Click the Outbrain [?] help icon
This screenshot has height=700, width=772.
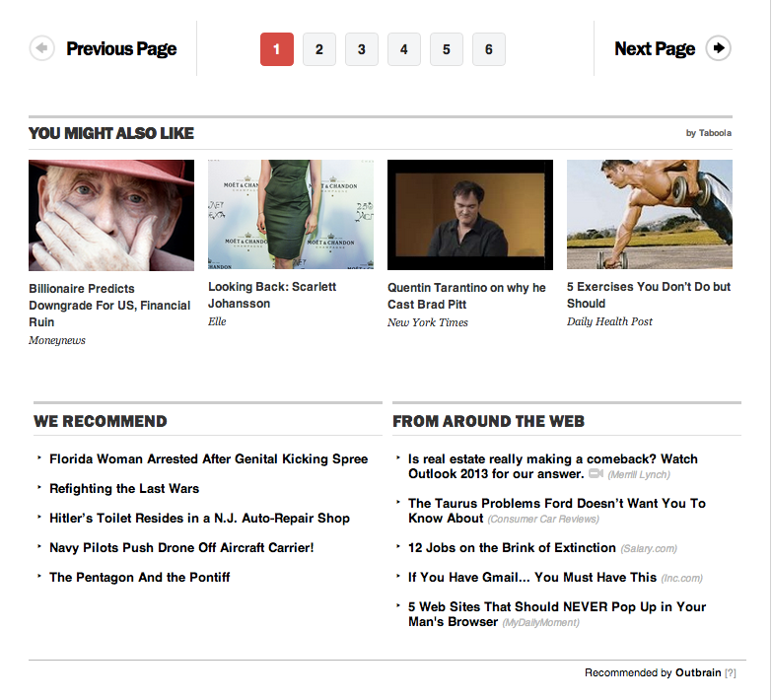coord(731,673)
